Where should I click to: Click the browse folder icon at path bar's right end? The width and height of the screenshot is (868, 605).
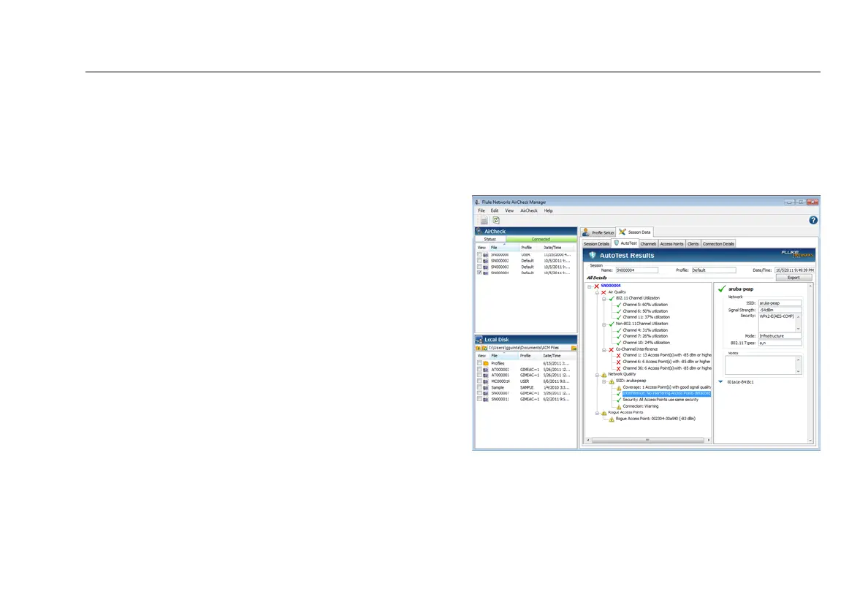pos(574,348)
